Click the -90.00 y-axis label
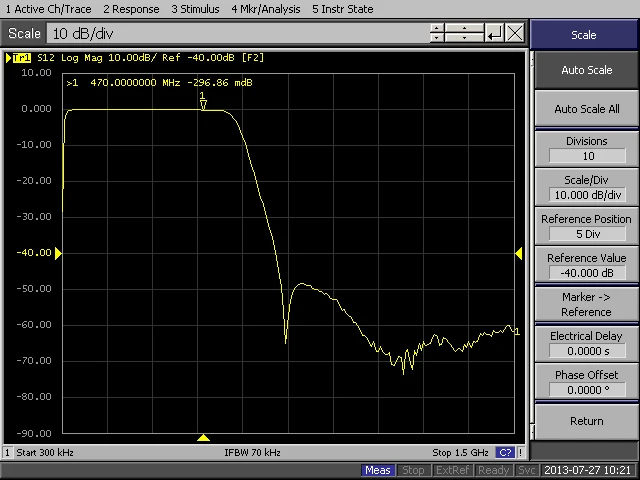 click(34, 433)
